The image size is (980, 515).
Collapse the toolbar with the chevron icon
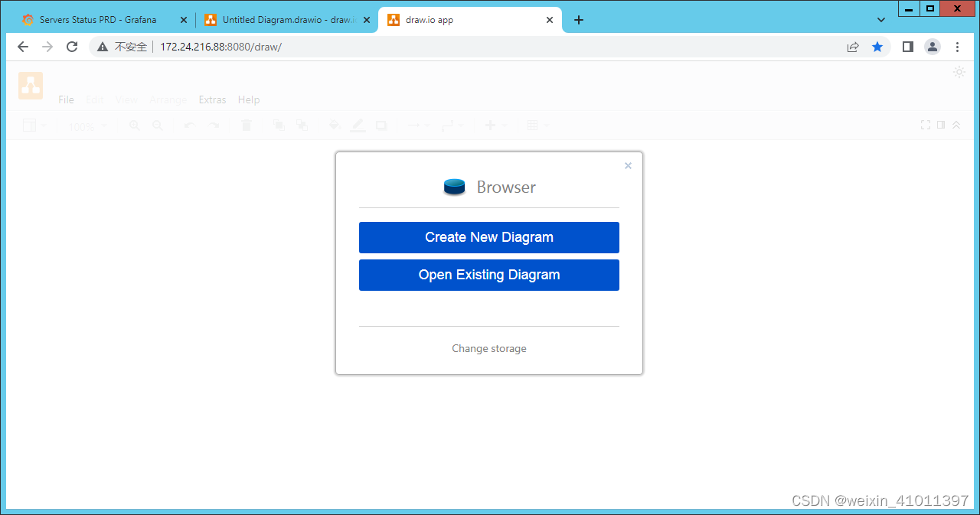click(956, 125)
